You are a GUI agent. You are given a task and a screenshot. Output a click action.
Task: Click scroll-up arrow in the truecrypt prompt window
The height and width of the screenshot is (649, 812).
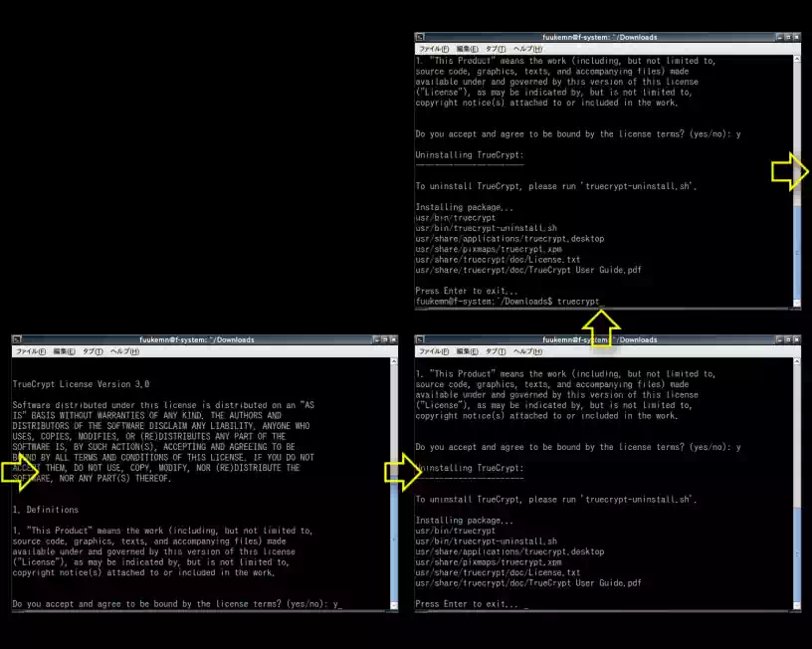(797, 59)
